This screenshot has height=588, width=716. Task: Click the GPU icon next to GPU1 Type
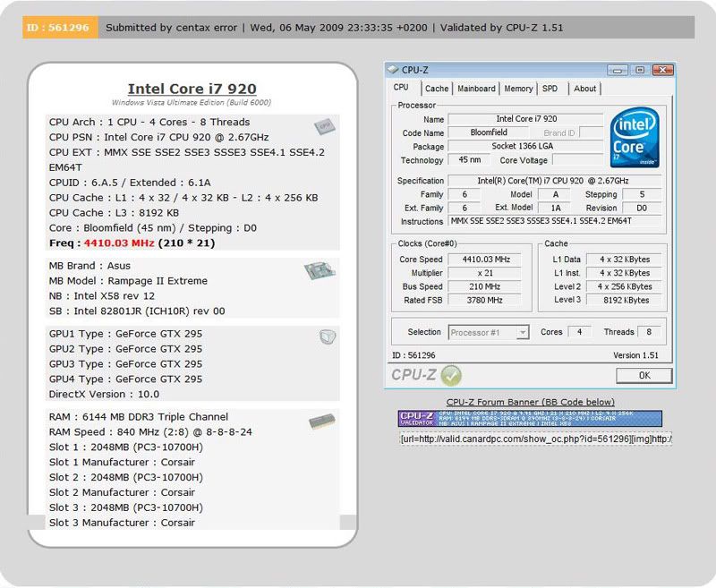pyautogui.click(x=327, y=337)
